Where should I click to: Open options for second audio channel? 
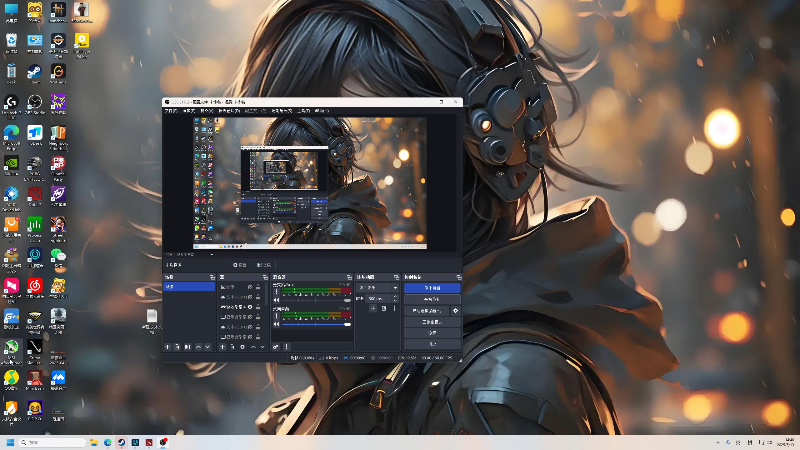click(277, 316)
